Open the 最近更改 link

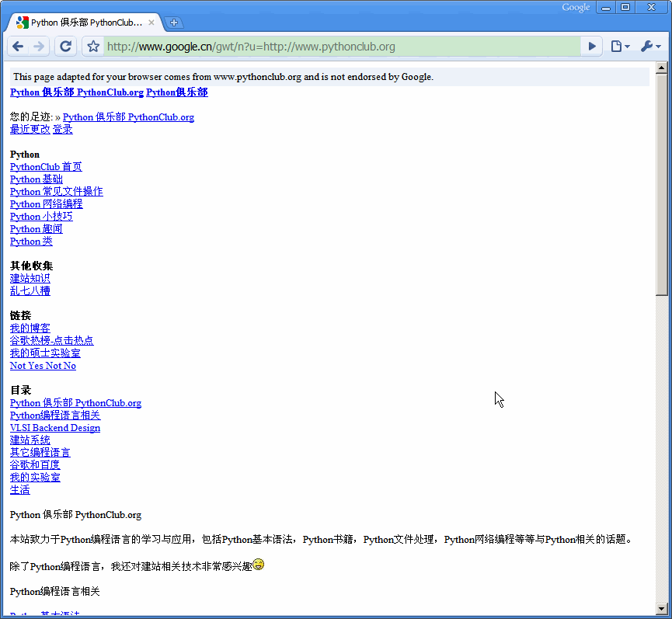pos(30,129)
